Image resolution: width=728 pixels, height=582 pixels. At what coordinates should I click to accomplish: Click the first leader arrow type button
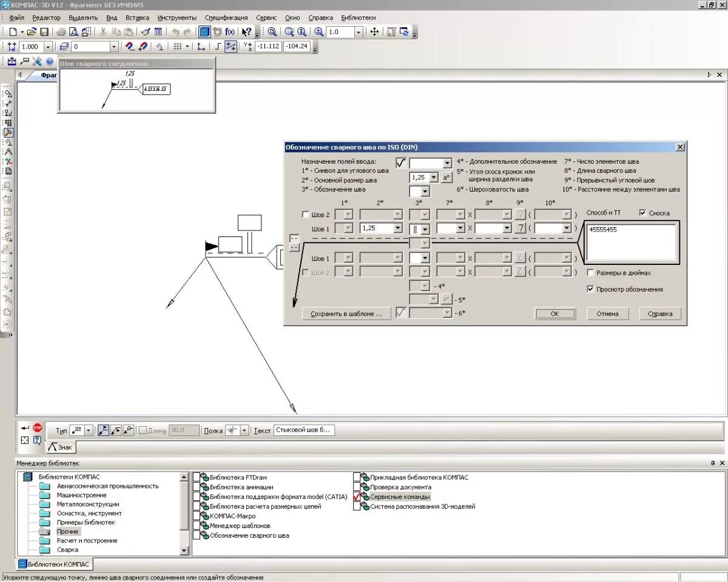pyautogui.click(x=103, y=430)
